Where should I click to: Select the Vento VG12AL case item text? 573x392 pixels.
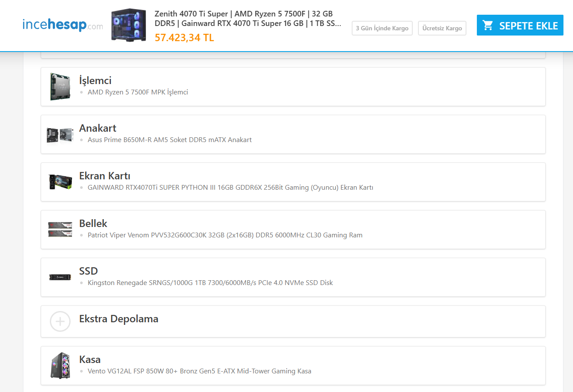(199, 371)
